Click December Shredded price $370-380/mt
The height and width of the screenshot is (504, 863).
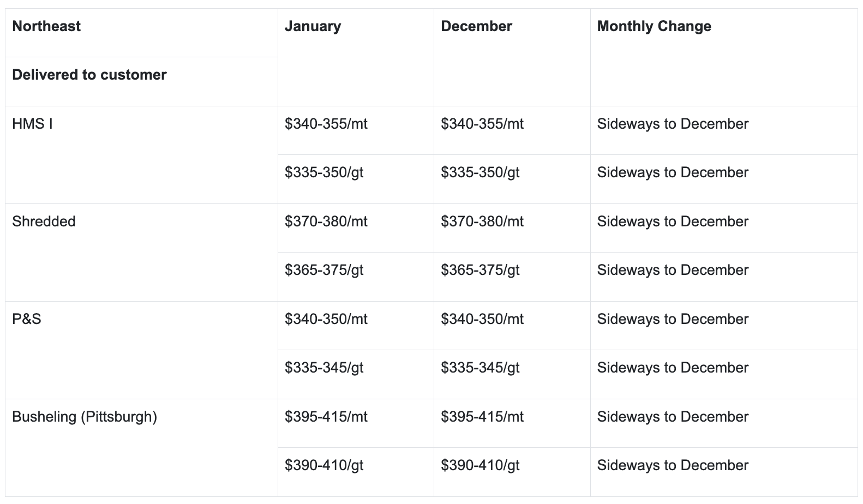[x=482, y=221]
